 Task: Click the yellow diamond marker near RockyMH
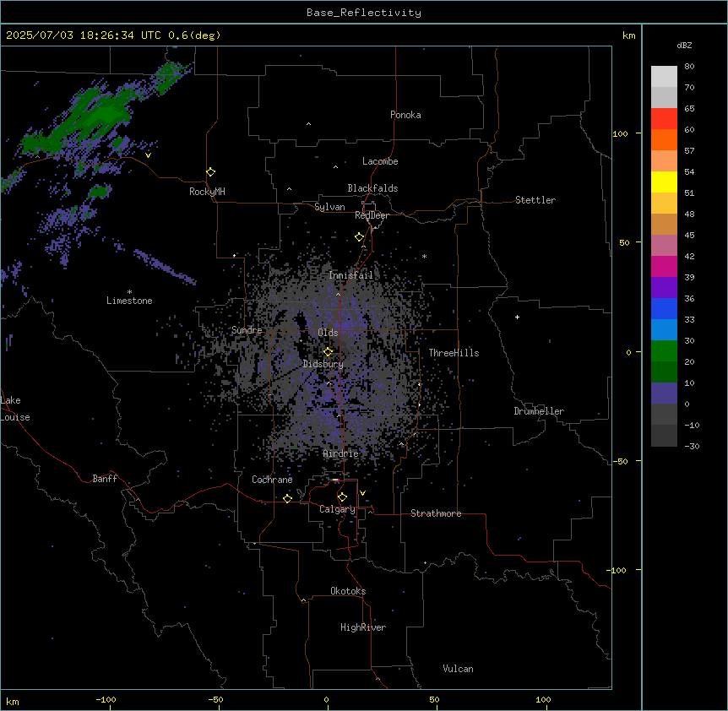pyautogui.click(x=210, y=172)
